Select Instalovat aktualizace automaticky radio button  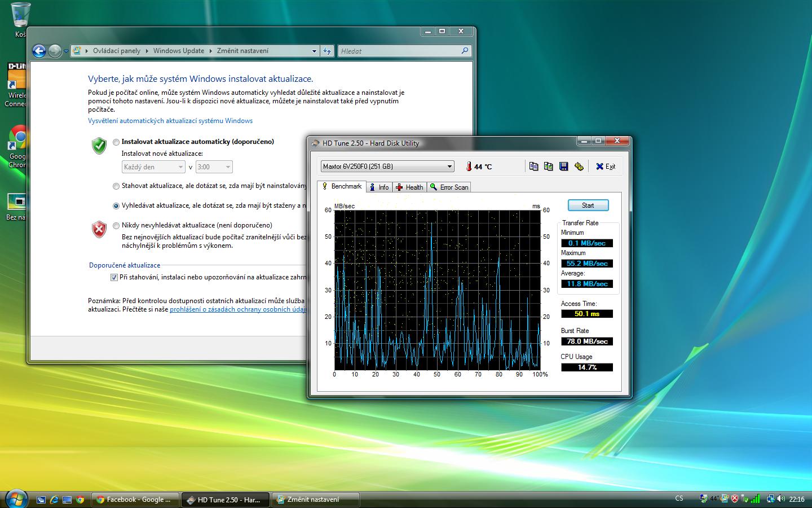(116, 142)
